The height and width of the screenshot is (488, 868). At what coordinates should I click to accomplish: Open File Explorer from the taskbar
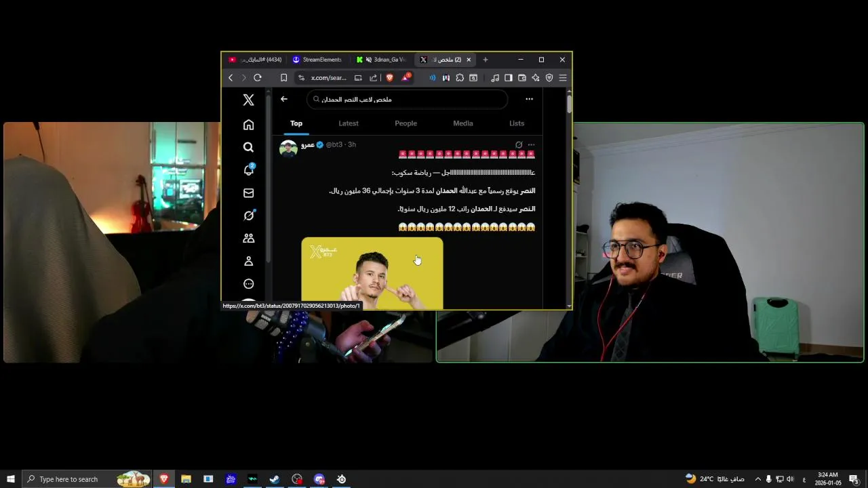[x=186, y=479]
